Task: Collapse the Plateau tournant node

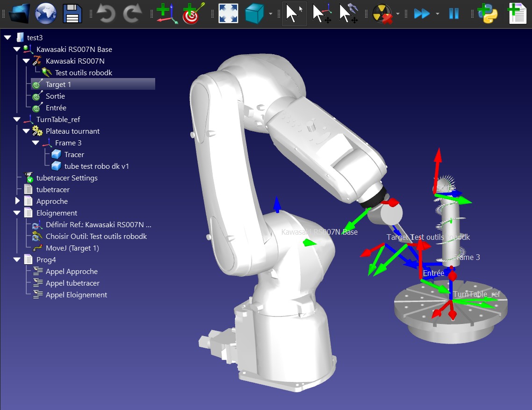Action: (27, 131)
